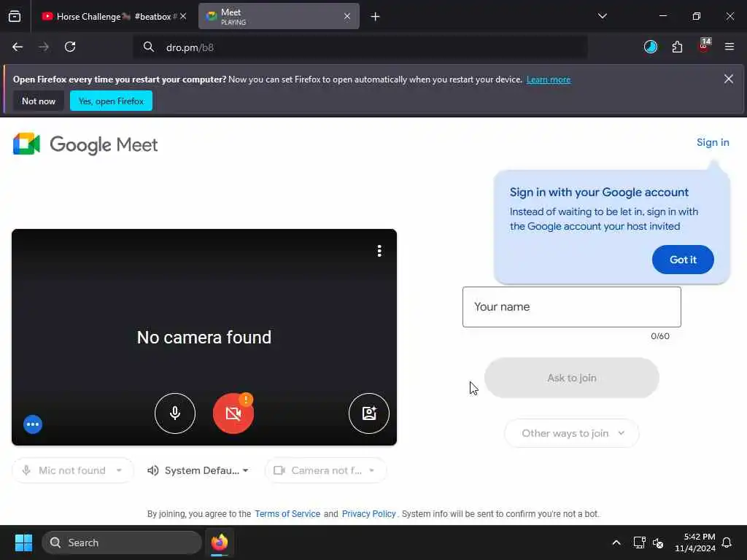Open the System Default speaker dropdown
Screen dimensions: 747x560
coord(198,470)
